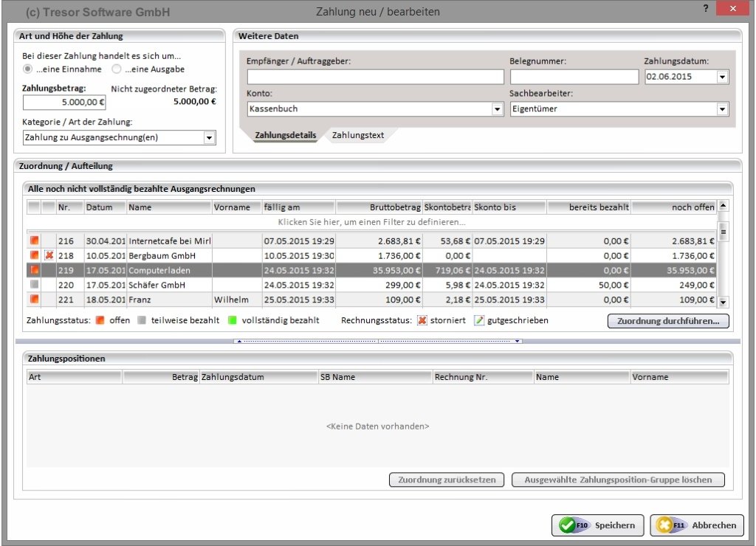Click the Zuordnung zurücksetzen button
Image resolution: width=756 pixels, height=546 pixels.
click(447, 480)
